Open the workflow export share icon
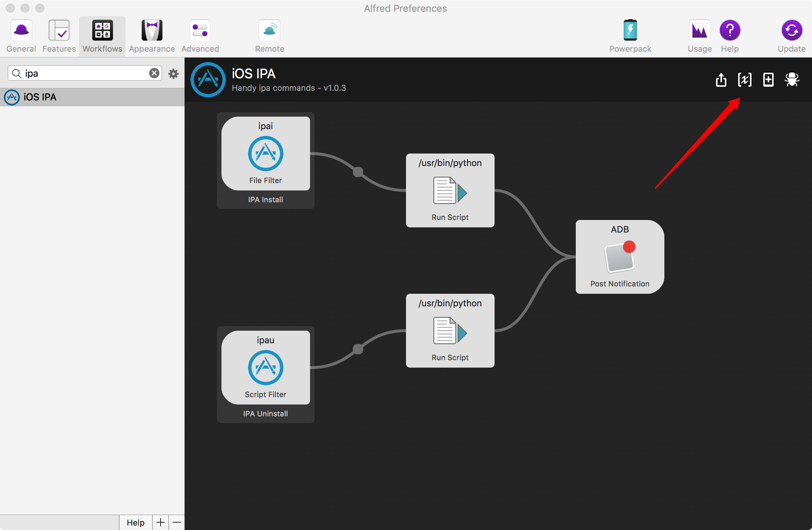Image resolution: width=812 pixels, height=530 pixels. click(x=721, y=80)
